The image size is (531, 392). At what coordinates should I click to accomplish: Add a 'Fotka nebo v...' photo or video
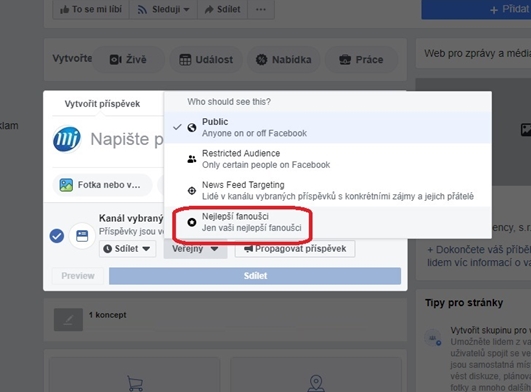point(102,185)
